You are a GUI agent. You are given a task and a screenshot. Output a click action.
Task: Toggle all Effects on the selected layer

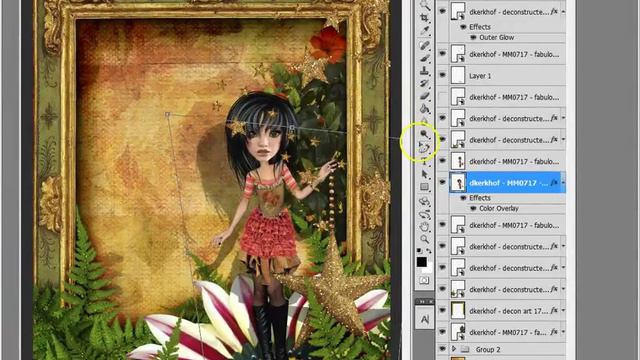click(463, 198)
